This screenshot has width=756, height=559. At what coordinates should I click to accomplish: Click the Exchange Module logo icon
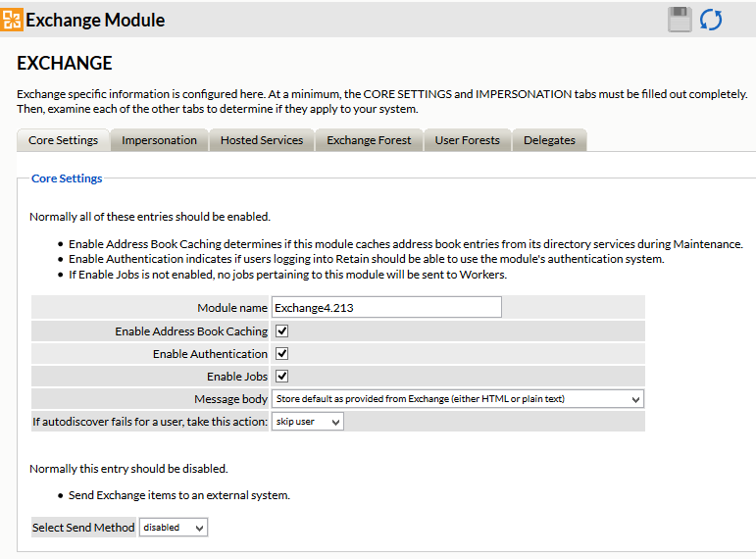coord(13,20)
